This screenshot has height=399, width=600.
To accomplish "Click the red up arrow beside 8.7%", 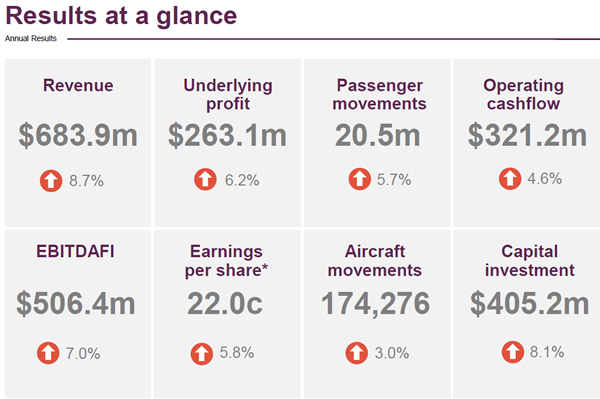I will click(51, 181).
